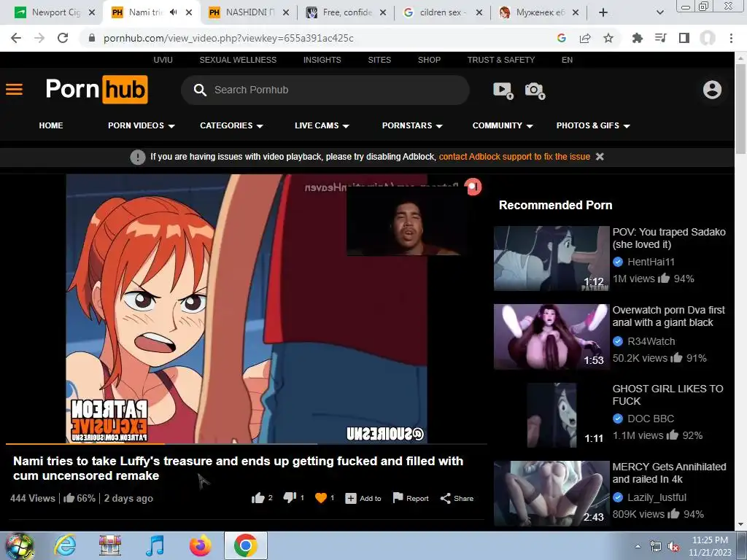Open the Insights top link
The width and height of the screenshot is (747, 560).
tap(322, 60)
